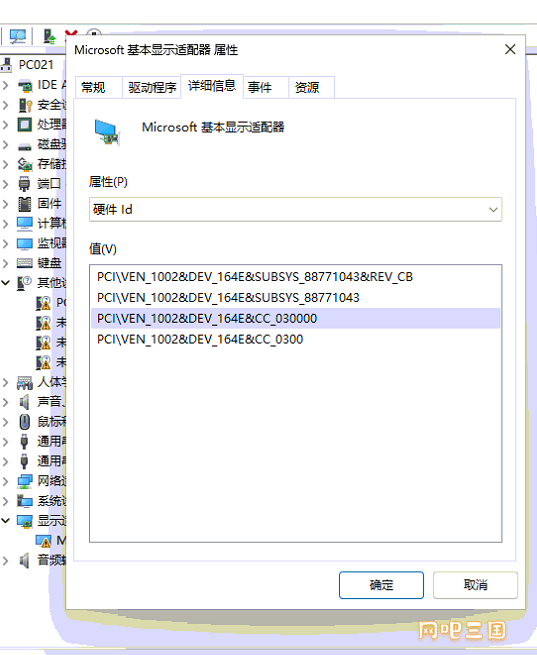
Task: Select the mouse category icon
Action: [x=25, y=421]
